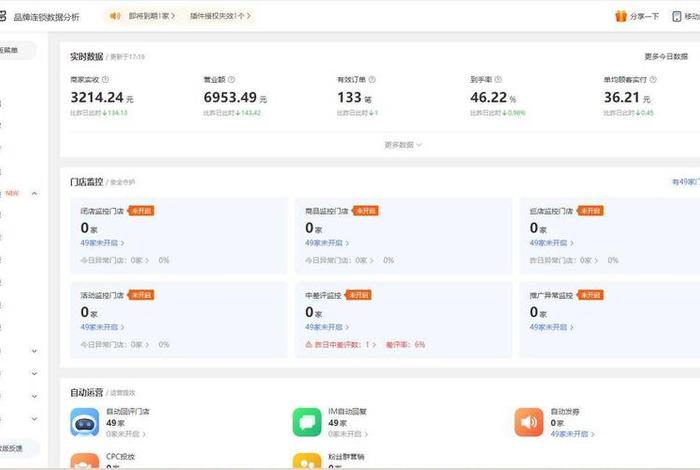Open 更多今日数据 link
This screenshot has width=700, height=470.
pos(666,57)
